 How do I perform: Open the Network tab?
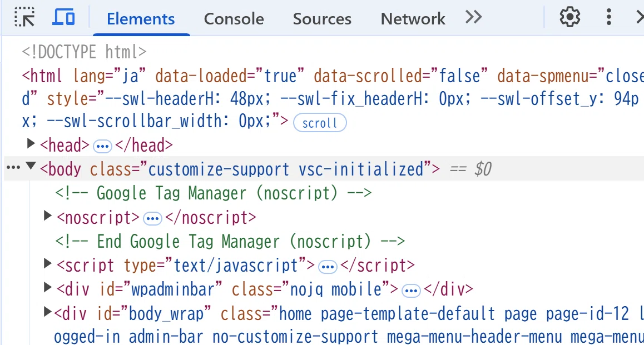(x=413, y=18)
